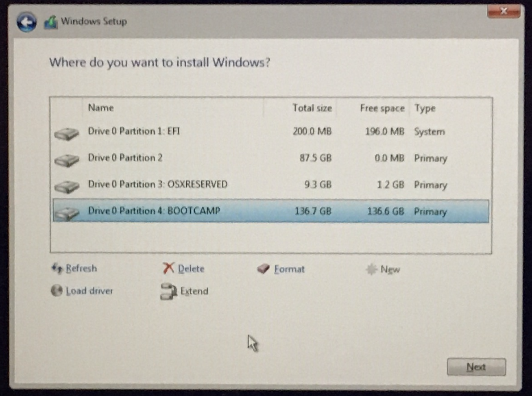Click the 136.6 GB free space value
This screenshot has width=532, height=396.
click(x=386, y=211)
